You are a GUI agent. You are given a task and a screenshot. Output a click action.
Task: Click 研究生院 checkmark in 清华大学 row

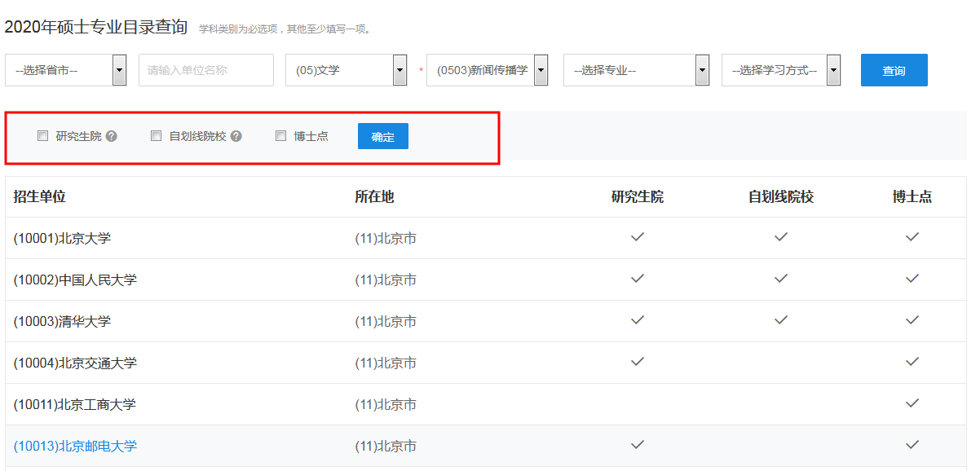[x=638, y=319]
